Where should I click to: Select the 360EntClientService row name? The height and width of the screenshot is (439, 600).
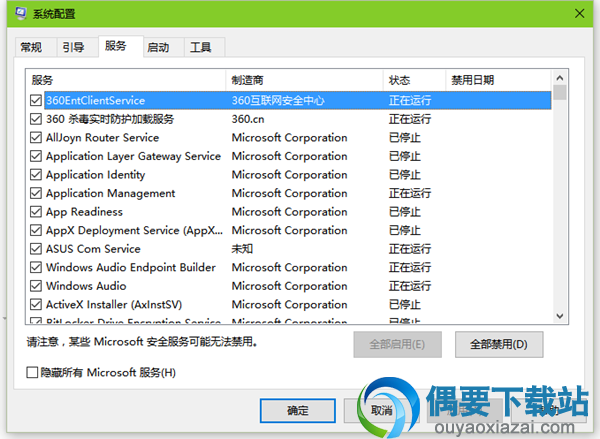[96, 101]
